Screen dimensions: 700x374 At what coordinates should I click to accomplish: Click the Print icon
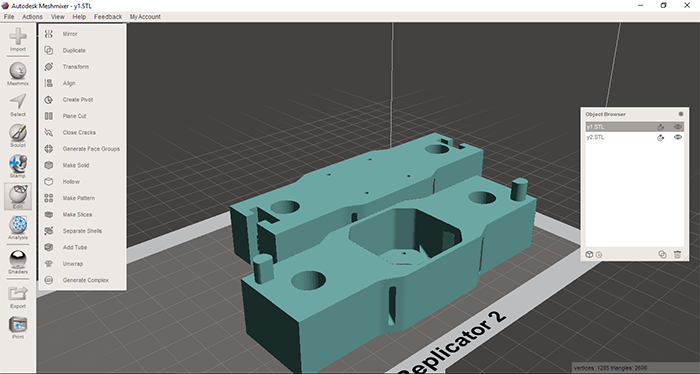[x=18, y=328]
